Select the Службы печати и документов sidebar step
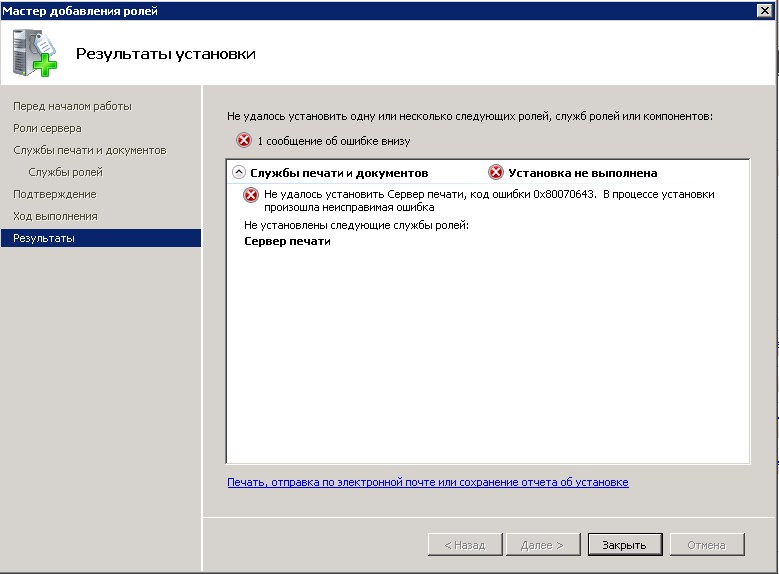779x574 pixels. 90,150
